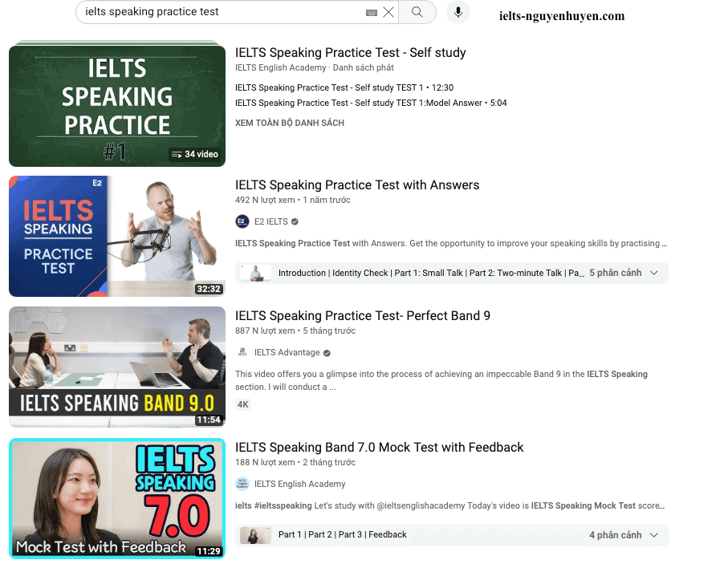The height and width of the screenshot is (568, 728).
Task: Clear the search with the X icon
Action: coord(388,13)
